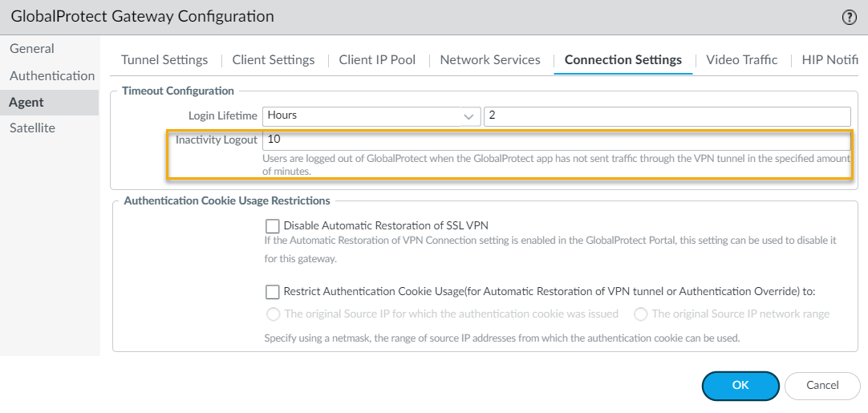Select the Agent sidebar item
Screen dimensions: 868x413
[x=26, y=103]
